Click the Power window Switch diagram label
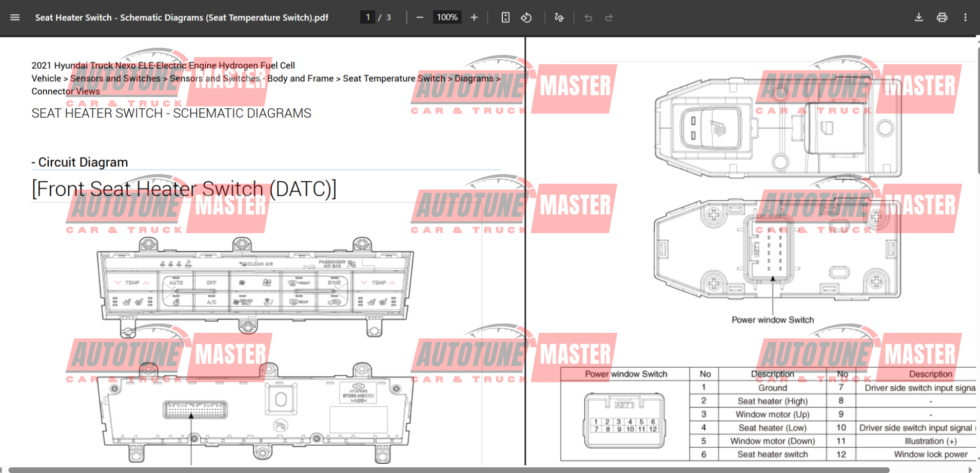This screenshot has width=980, height=473. 772,320
